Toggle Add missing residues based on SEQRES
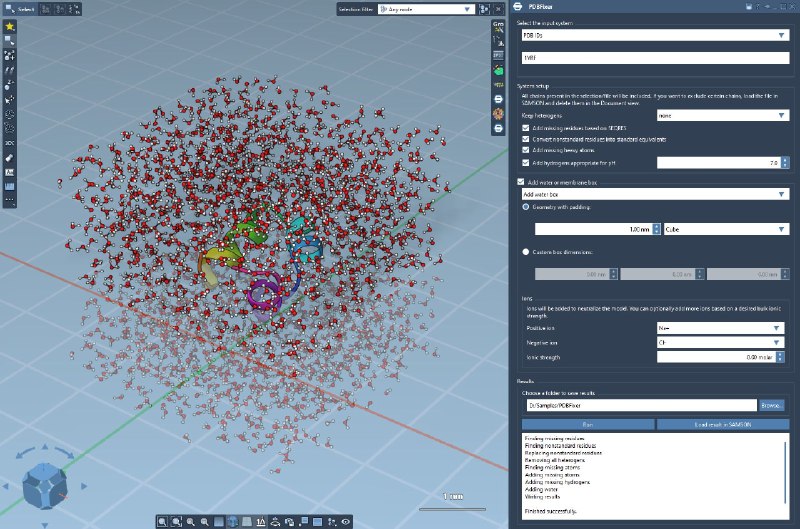Viewport: 800px width, 529px height. (526, 128)
